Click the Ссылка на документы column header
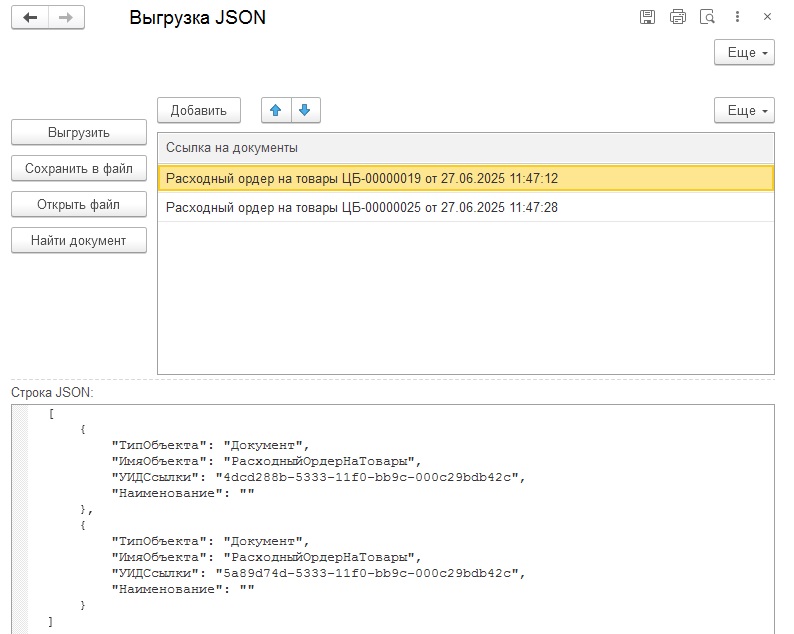This screenshot has height=634, width=794. [x=466, y=148]
